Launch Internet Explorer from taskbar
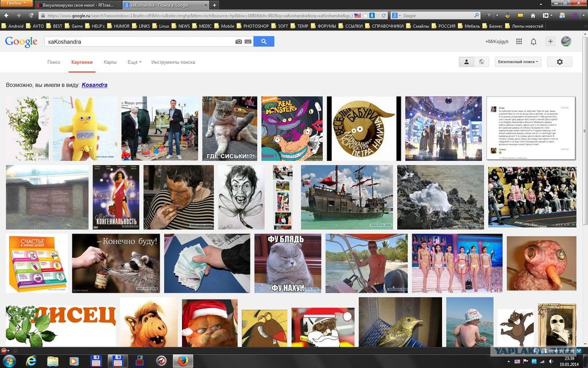This screenshot has height=368, width=588. coord(32,361)
